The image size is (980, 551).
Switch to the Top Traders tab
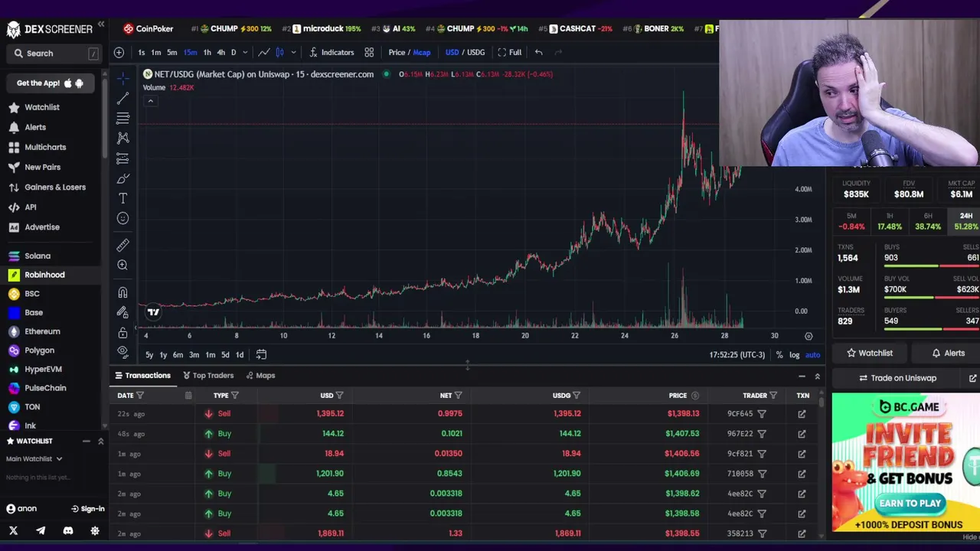(x=208, y=375)
